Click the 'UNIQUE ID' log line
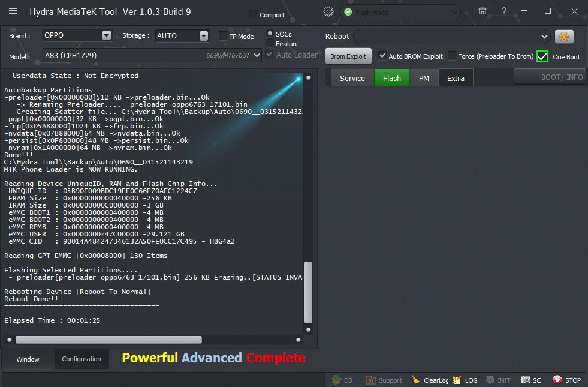 102,191
